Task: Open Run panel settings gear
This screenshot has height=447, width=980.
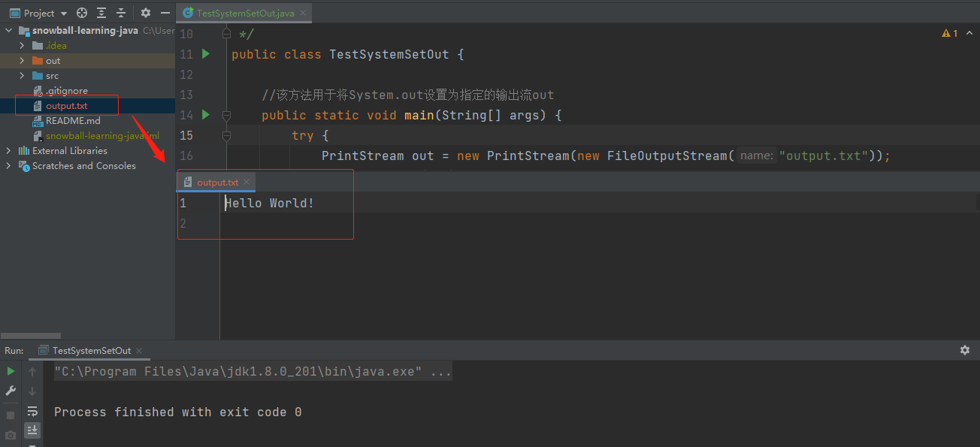Action: [965, 350]
